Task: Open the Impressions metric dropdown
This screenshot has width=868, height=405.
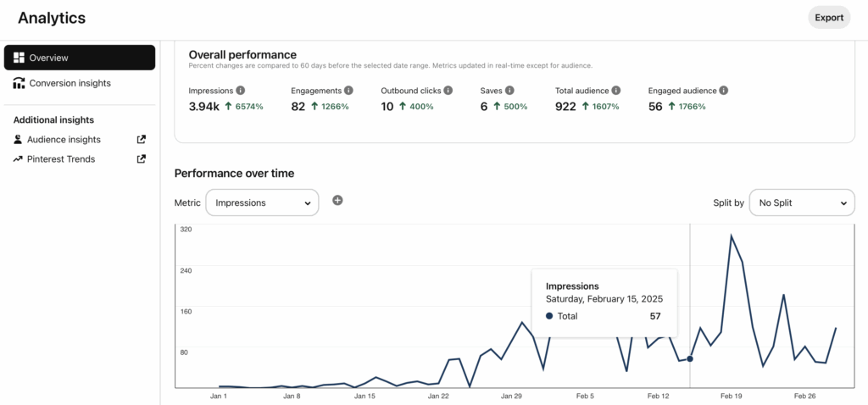Action: tap(263, 202)
